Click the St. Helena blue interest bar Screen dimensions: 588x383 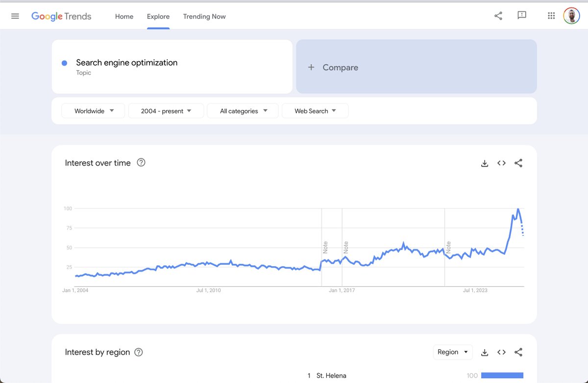(x=502, y=376)
